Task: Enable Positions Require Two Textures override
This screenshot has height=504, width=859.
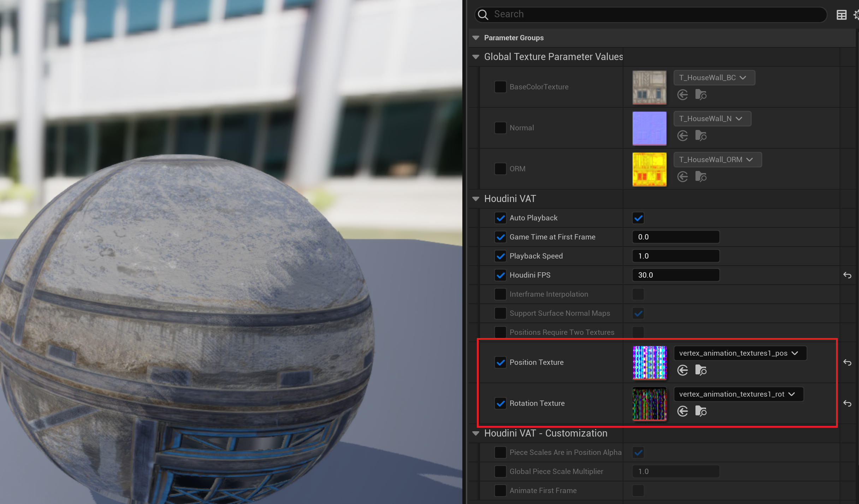Action: point(500,332)
